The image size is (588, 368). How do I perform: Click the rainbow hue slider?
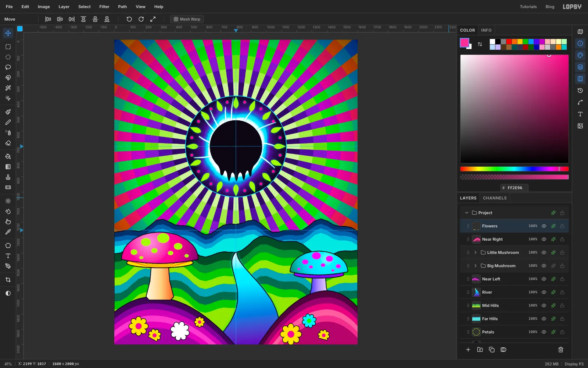514,169
